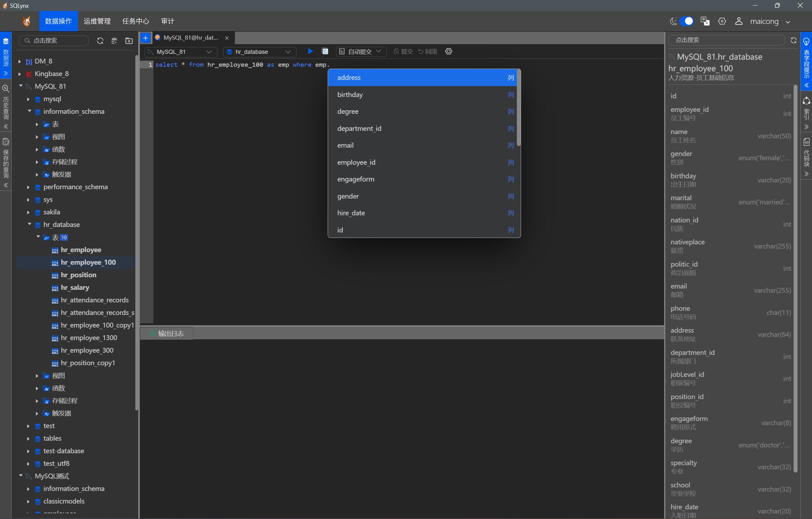Collapse the information_schema database under MySQL_81

click(x=29, y=111)
